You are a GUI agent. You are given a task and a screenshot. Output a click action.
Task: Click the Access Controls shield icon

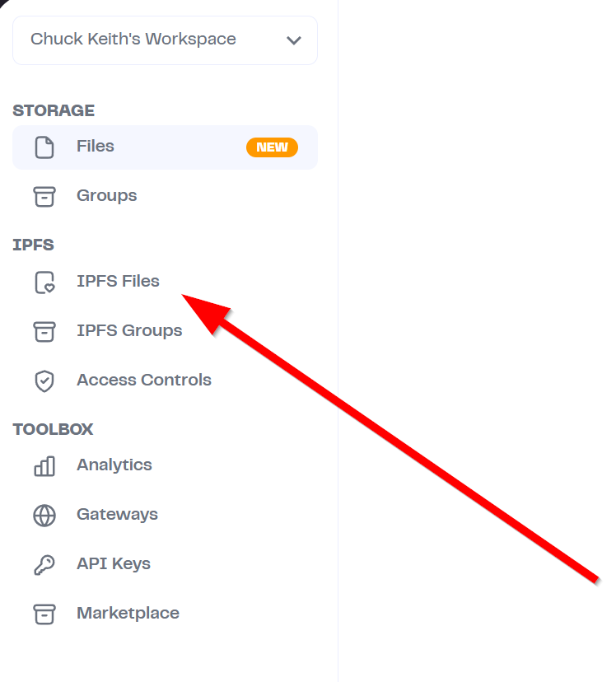coord(44,381)
